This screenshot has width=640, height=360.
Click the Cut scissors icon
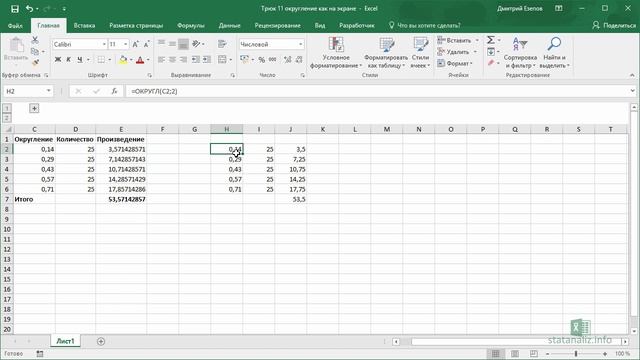(x=35, y=40)
